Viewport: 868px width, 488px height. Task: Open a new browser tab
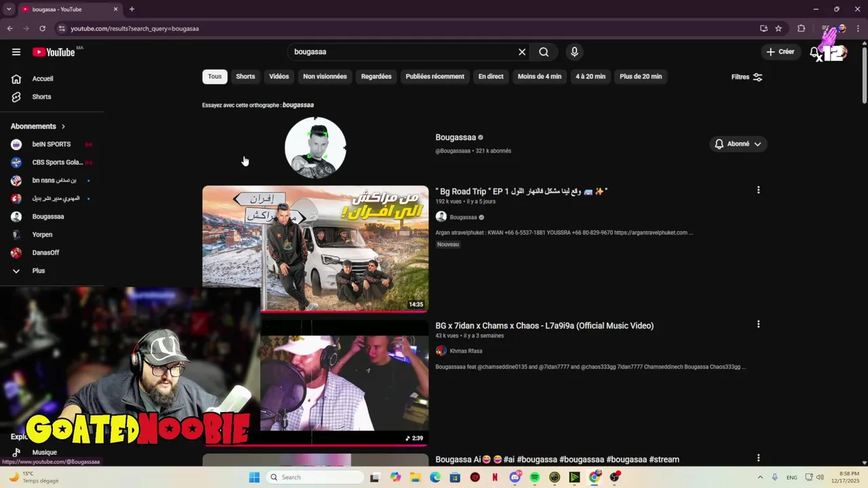tap(132, 9)
